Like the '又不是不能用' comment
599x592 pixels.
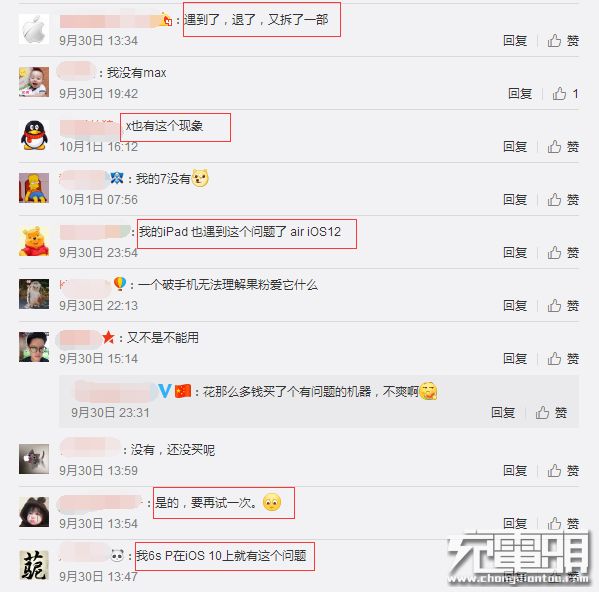[563, 359]
